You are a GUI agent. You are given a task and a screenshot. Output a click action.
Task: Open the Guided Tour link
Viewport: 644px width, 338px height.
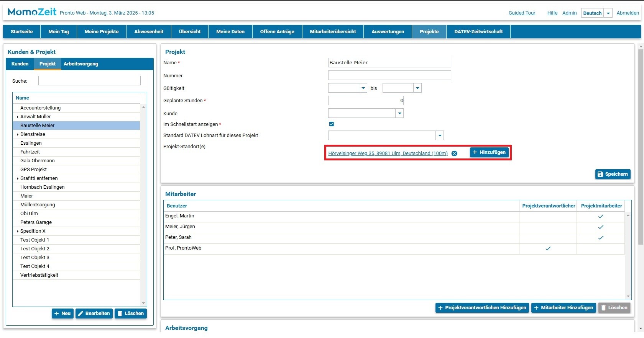pyautogui.click(x=522, y=13)
